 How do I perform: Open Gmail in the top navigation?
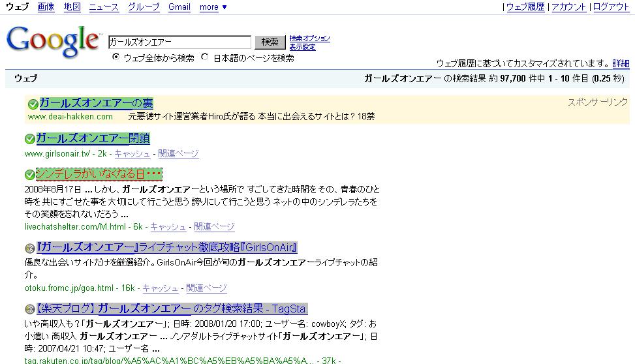click(179, 7)
